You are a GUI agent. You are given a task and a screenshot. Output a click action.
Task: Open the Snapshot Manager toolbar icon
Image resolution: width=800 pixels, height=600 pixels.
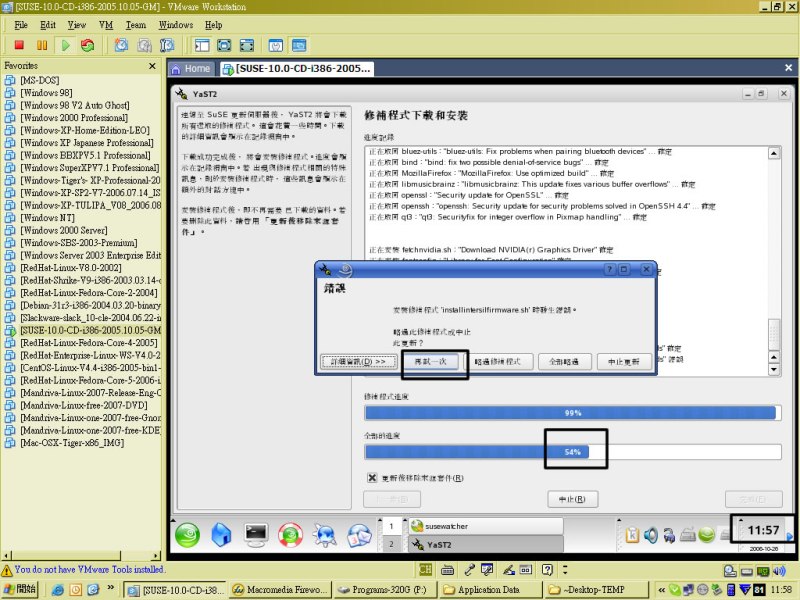(167, 45)
